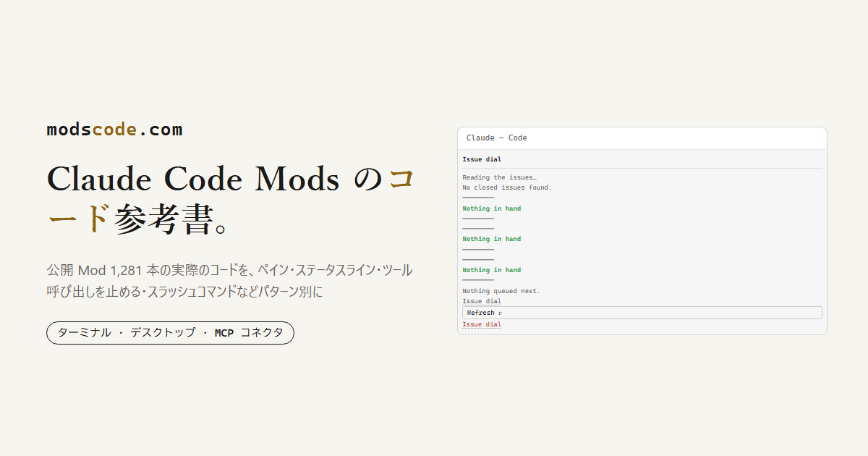This screenshot has height=456, width=868.
Task: Click the Refresh button in the panel
Action: (642, 313)
